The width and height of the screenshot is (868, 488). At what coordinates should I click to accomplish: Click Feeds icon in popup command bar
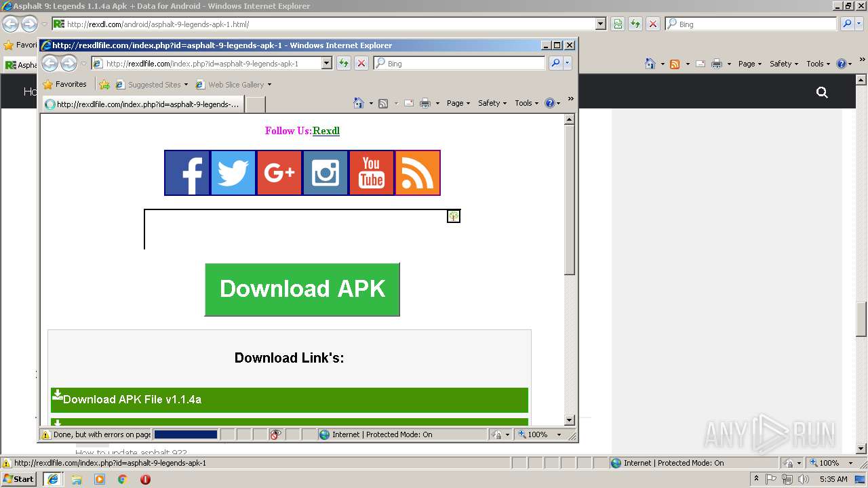coord(383,103)
